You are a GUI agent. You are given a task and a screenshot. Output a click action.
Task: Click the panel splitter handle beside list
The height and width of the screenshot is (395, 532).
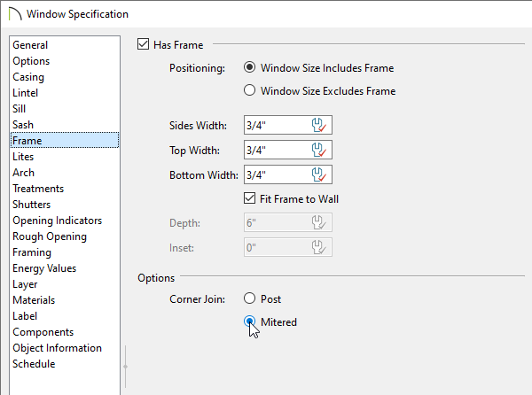[126, 367]
